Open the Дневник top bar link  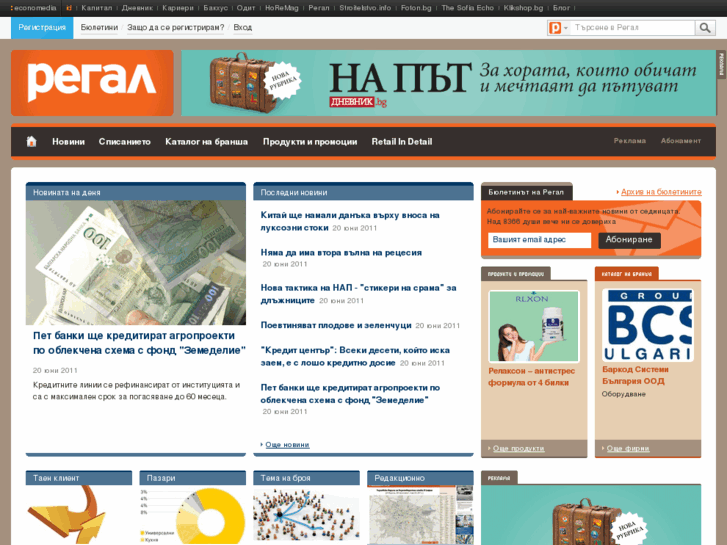click(x=137, y=8)
